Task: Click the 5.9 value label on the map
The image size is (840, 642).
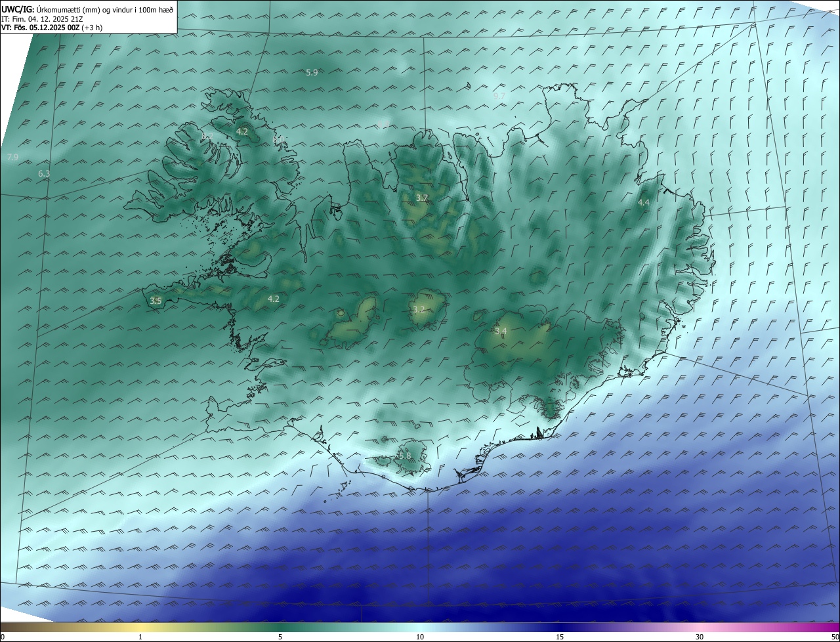Action: [x=312, y=72]
